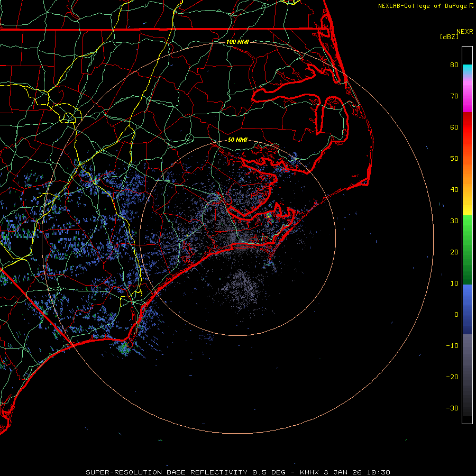476x476 pixels.
Task: Click the 60 dBZ scale value
Action: pyautogui.click(x=454, y=127)
